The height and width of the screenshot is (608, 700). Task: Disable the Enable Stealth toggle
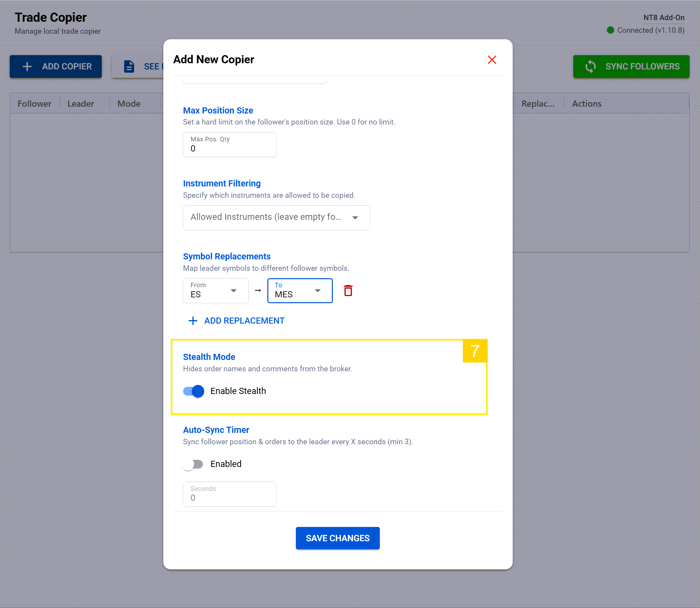click(x=194, y=391)
